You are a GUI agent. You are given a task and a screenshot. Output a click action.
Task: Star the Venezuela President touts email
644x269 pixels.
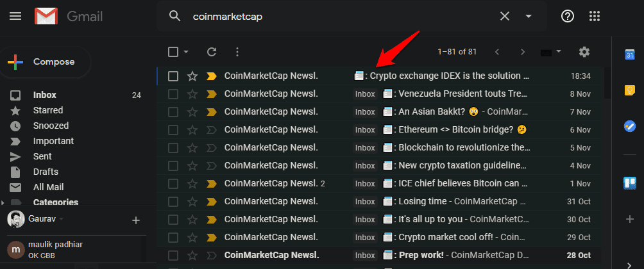(x=192, y=94)
